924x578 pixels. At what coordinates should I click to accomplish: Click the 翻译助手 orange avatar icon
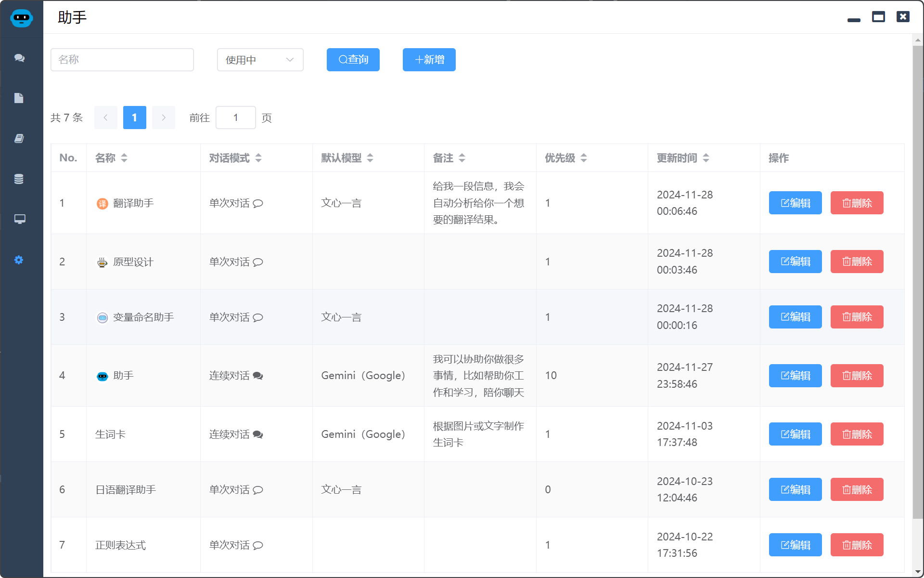102,203
